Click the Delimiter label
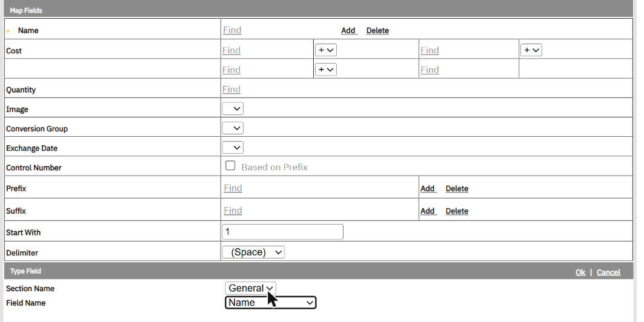 22,253
